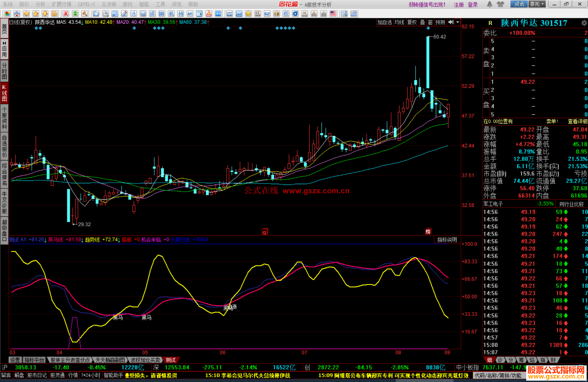
Task: Click the 登录 login link
Action: click(x=473, y=4)
